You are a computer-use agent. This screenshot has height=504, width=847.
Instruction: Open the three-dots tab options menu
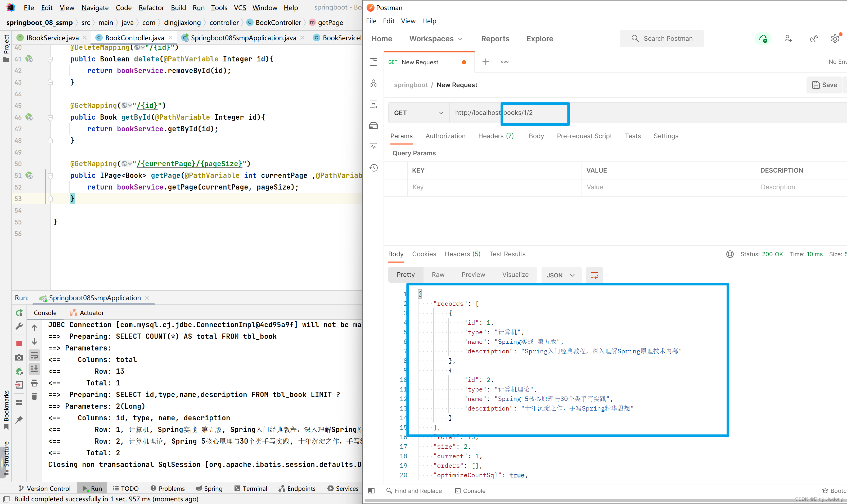pos(504,62)
